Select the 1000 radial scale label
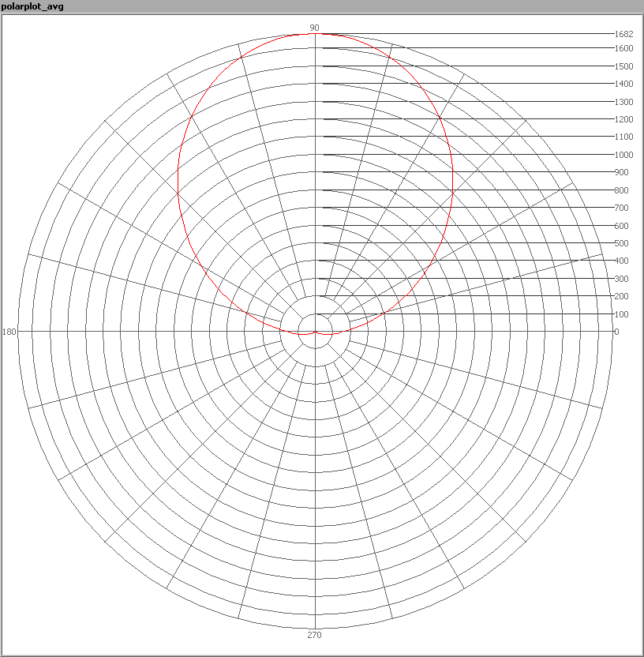 point(623,155)
